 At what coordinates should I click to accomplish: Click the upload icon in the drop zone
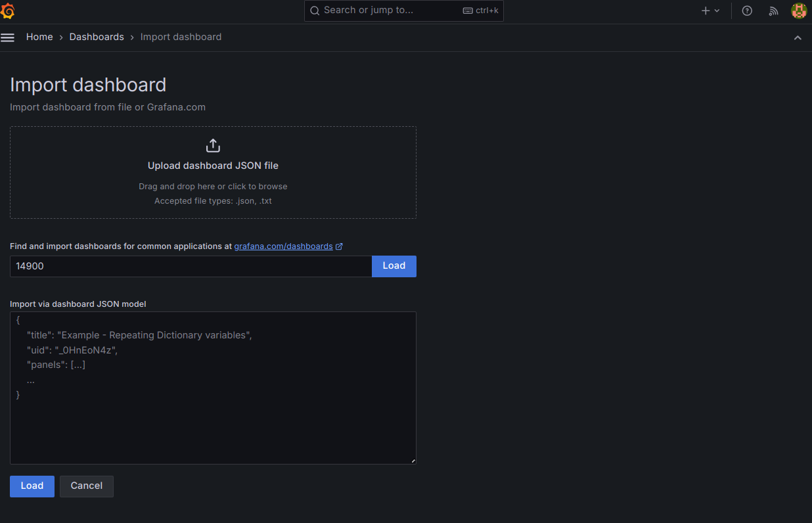213,146
